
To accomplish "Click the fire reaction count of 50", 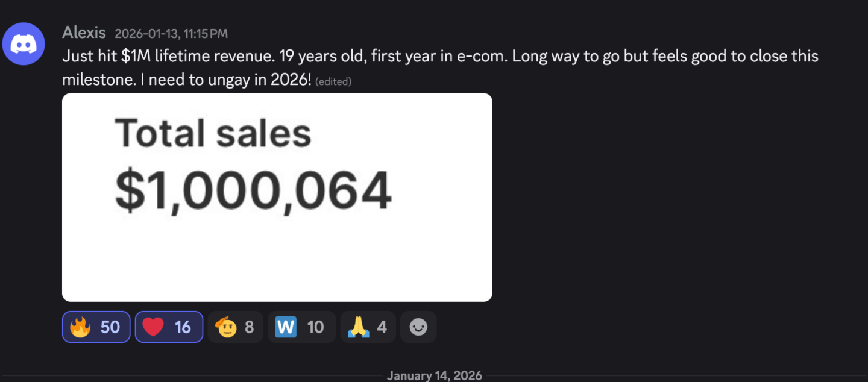I will [110, 327].
